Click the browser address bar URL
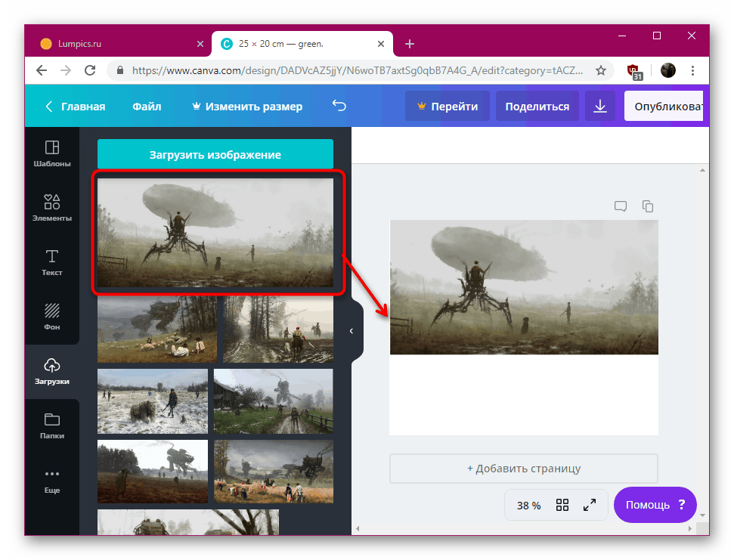Image resolution: width=734 pixels, height=560 pixels. (357, 70)
